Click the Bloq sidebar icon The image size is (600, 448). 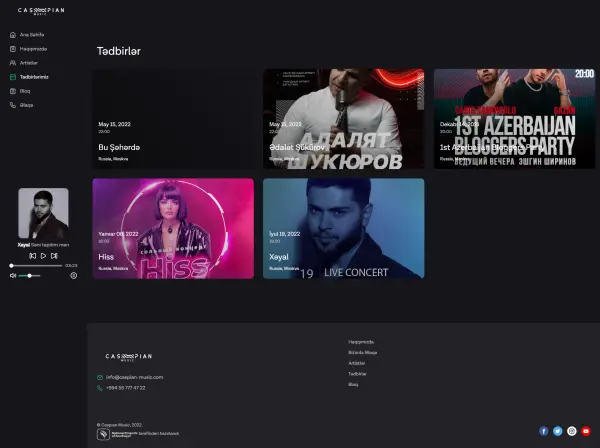click(x=13, y=91)
